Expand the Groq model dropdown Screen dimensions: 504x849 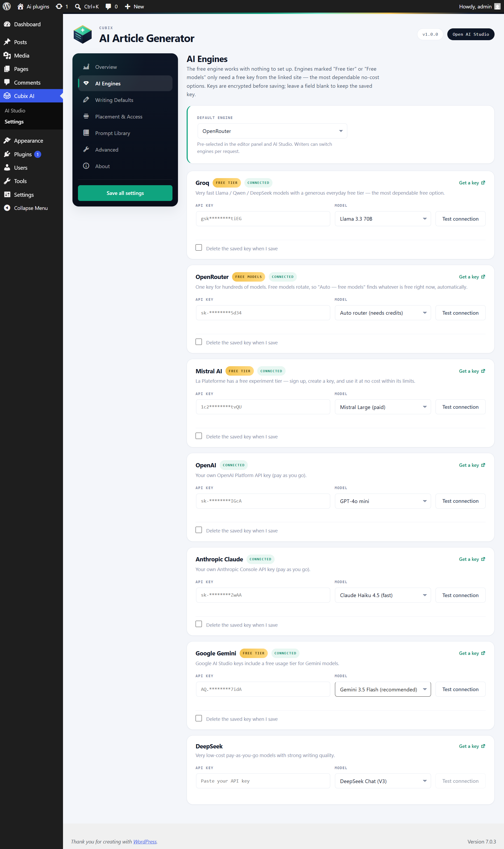coord(383,219)
